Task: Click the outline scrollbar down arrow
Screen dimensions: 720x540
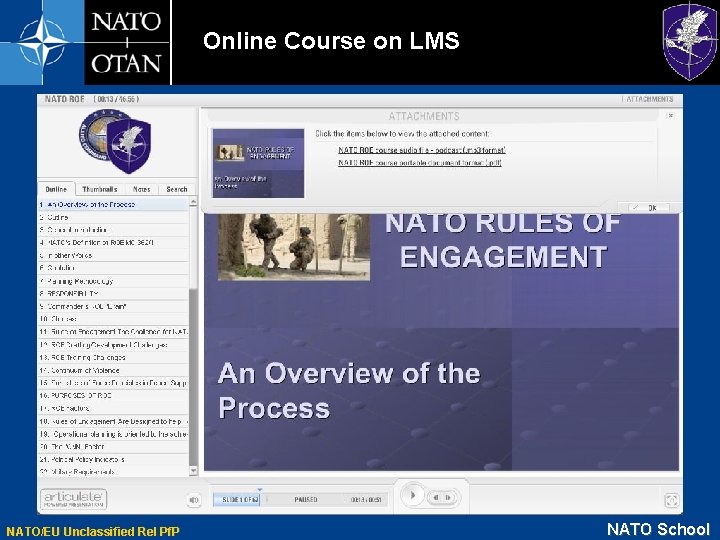Action: (x=193, y=471)
